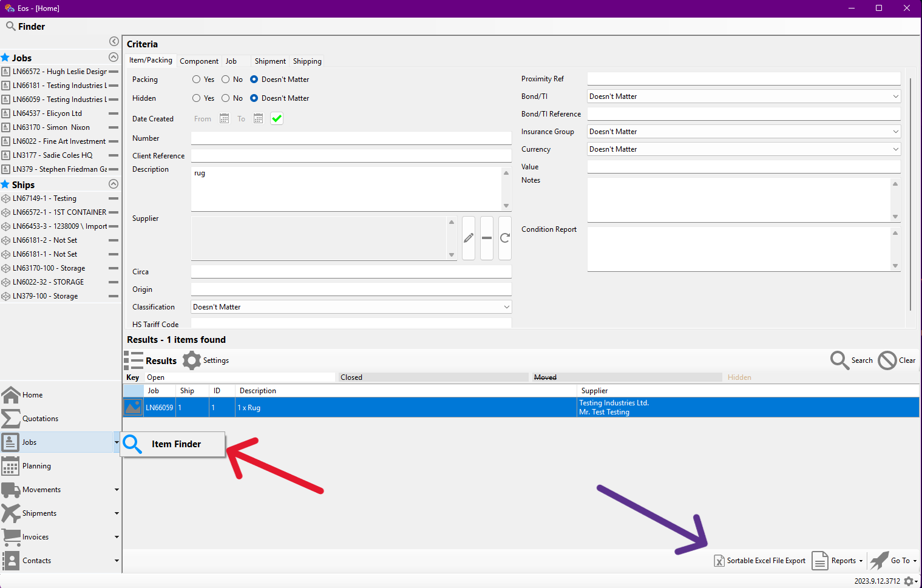Open the results Settings gear

[192, 360]
